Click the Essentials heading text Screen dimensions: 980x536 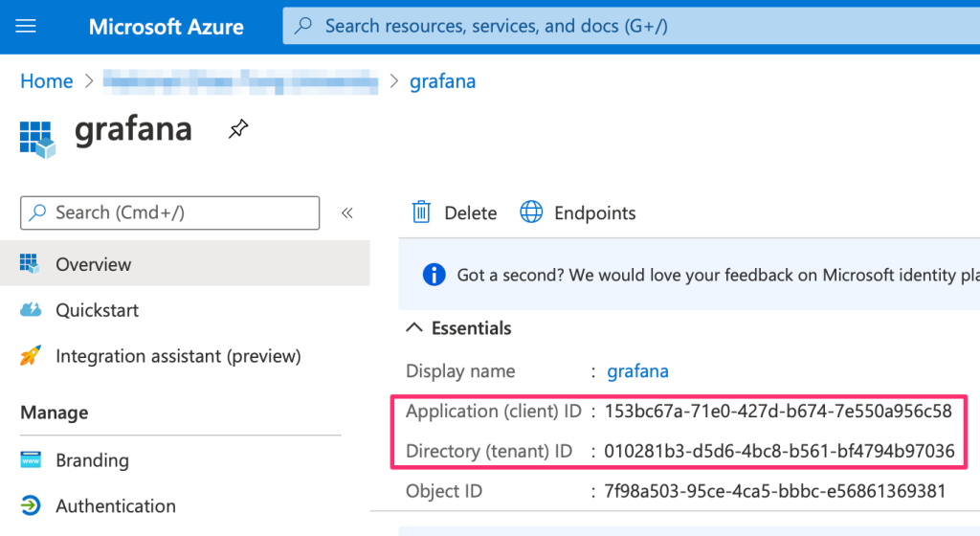pos(471,328)
